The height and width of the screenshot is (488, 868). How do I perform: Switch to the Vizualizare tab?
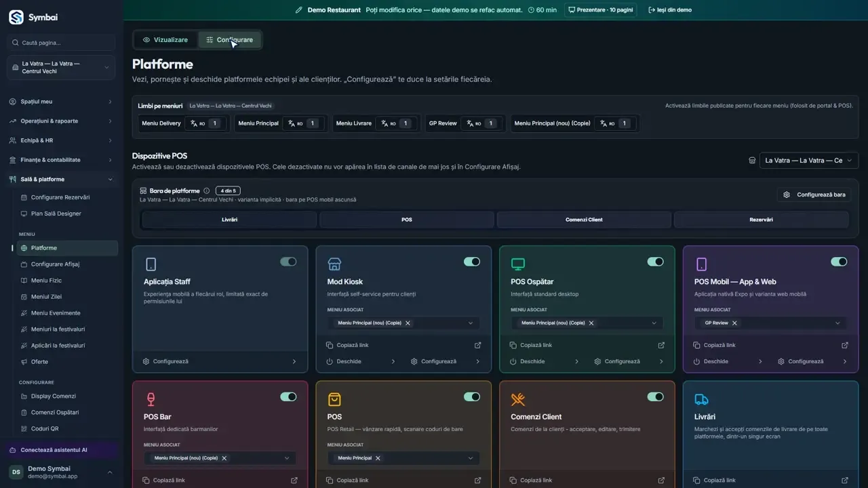point(165,40)
